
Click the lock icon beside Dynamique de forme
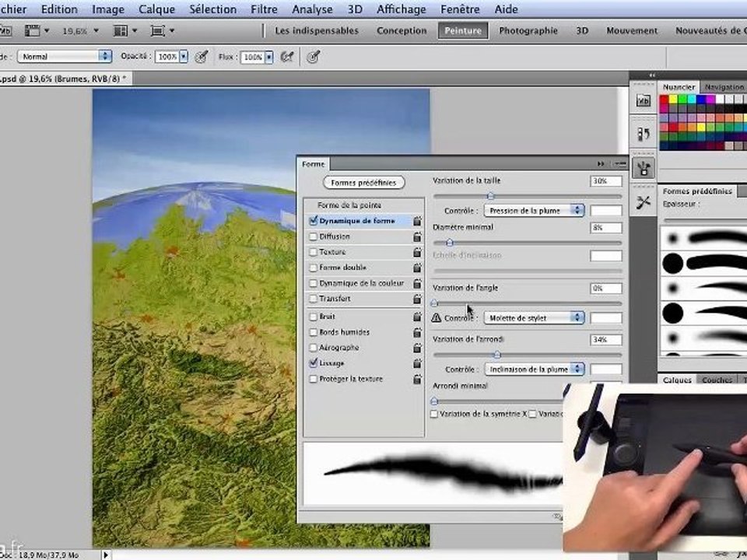[417, 221]
